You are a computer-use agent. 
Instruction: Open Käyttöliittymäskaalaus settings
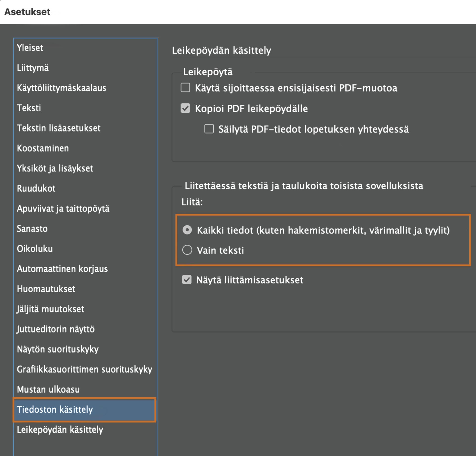[x=61, y=88]
